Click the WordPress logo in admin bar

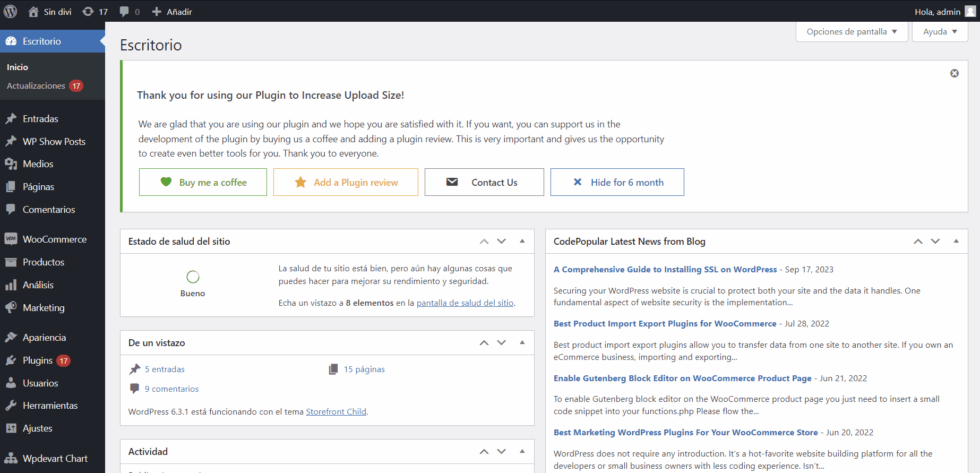[x=11, y=11]
